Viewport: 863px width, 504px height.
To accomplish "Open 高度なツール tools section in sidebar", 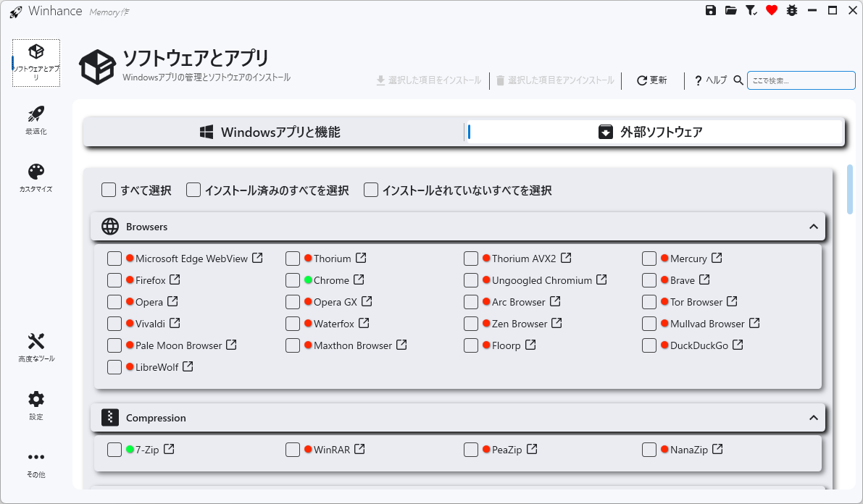I will tap(36, 348).
